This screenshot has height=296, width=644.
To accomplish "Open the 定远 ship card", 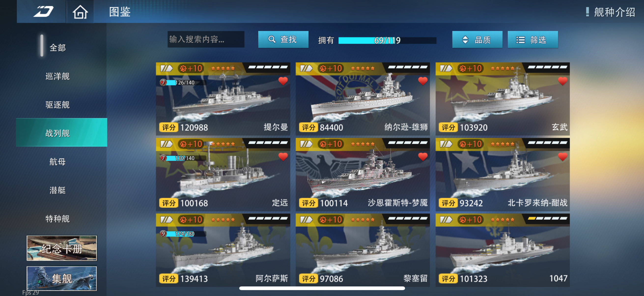I will point(223,174).
